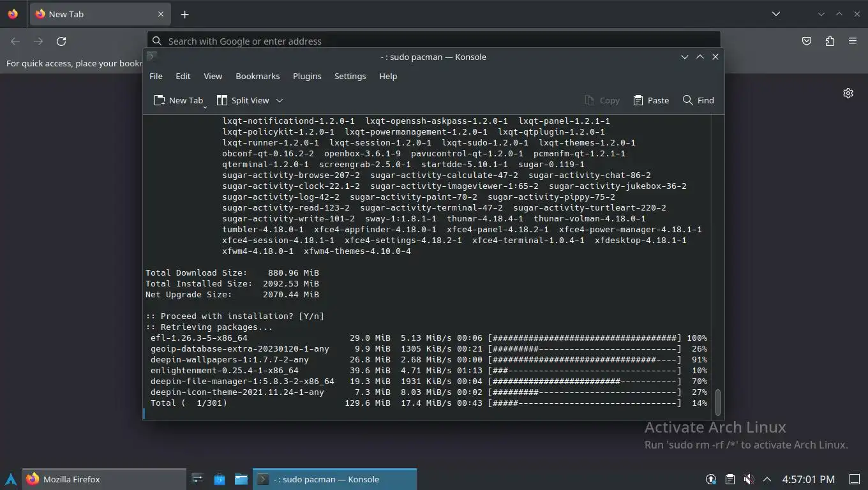This screenshot has height=490, width=868.
Task: Open Pocket save icon in Firefox
Action: tap(807, 41)
